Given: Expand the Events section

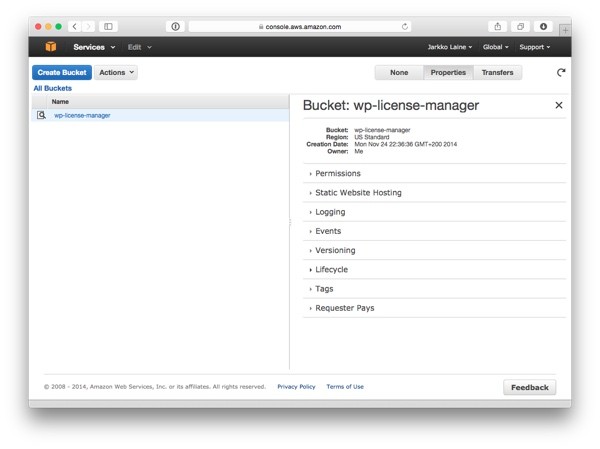Looking at the screenshot, I should (434, 231).
